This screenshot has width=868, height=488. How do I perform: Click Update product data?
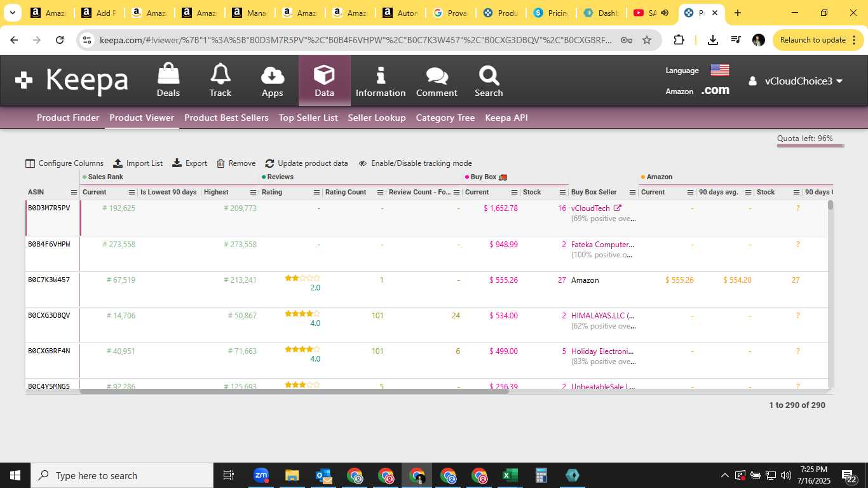point(306,163)
